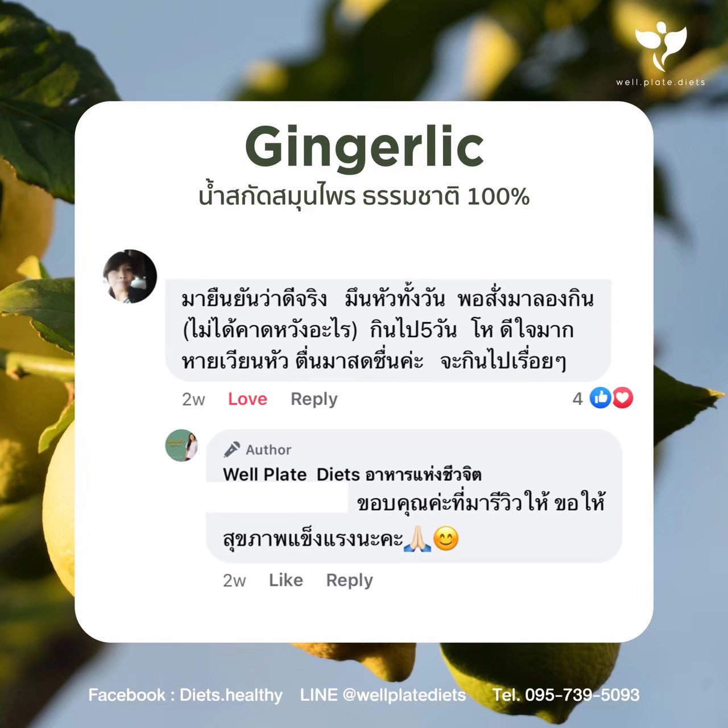
Task: Open the commenter's profile picture
Action: 130,276
